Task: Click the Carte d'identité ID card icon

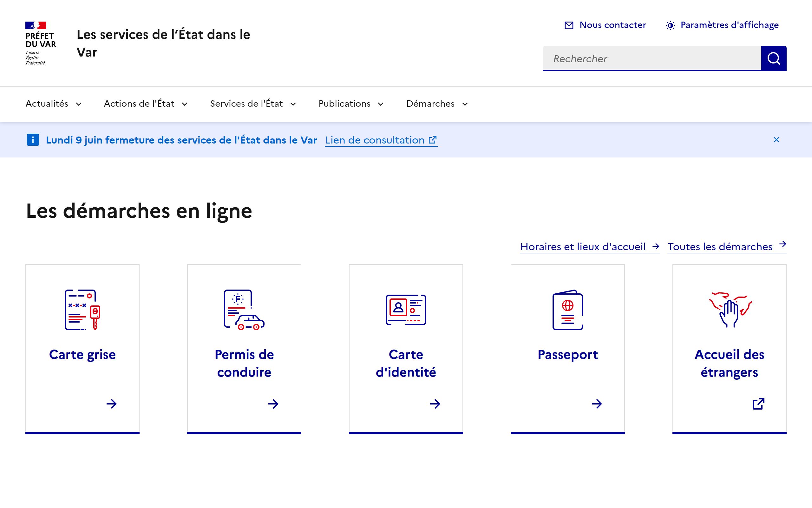Action: click(406, 310)
